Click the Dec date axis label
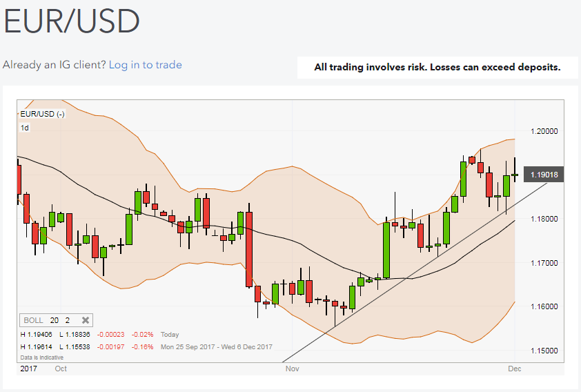This screenshot has height=392, width=581. click(x=514, y=369)
